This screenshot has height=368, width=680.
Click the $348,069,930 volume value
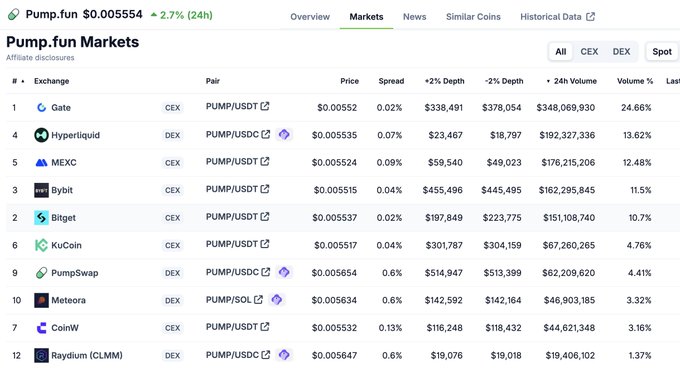[x=566, y=107]
